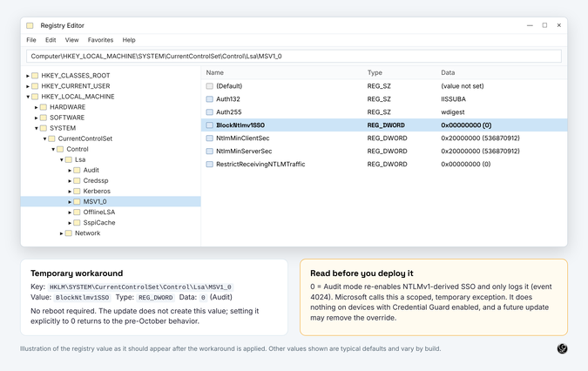Expand the HARDWARE key arrow
This screenshot has width=588, height=371.
click(x=37, y=107)
